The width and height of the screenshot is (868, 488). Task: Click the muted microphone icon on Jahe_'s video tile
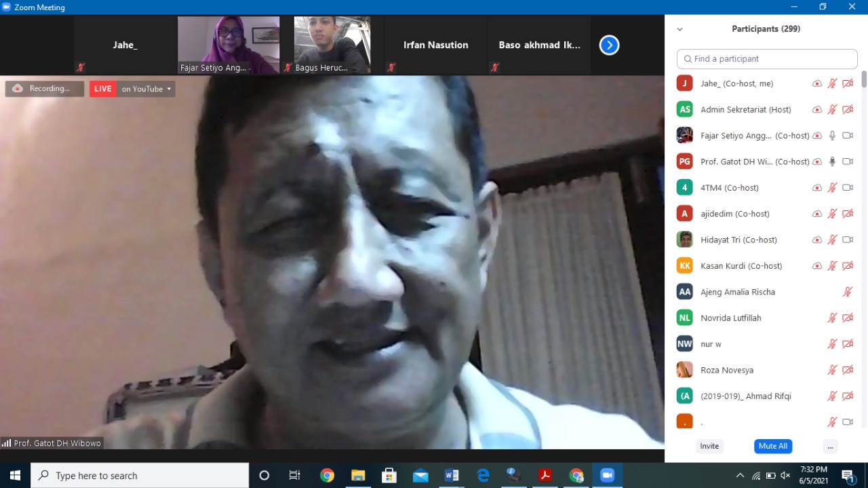point(80,67)
